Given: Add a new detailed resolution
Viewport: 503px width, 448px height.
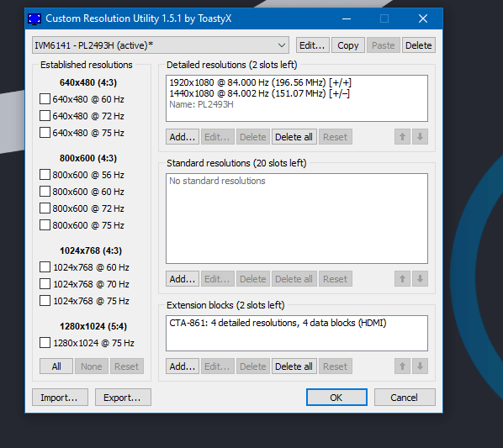Looking at the screenshot, I should pos(183,137).
